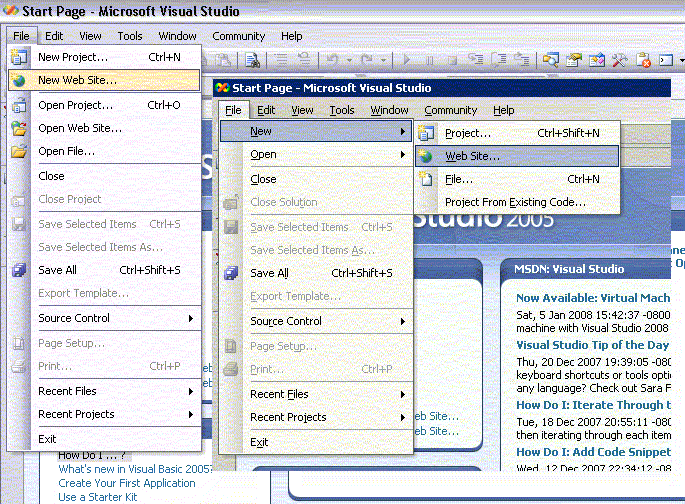Open the Now Available: Virtual Mach headline

[593, 298]
